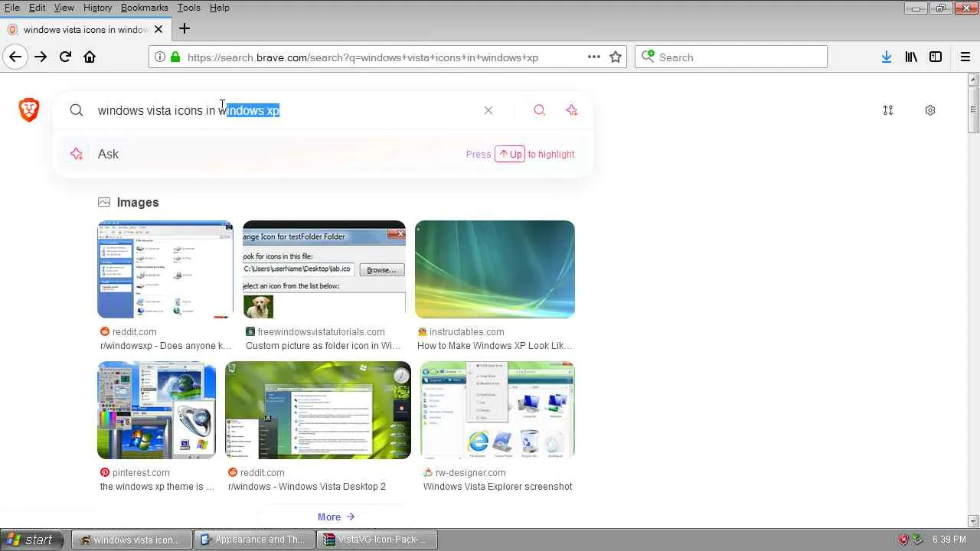This screenshot has height=551, width=980.
Task: Click into the Brave search query text
Action: click(x=188, y=110)
